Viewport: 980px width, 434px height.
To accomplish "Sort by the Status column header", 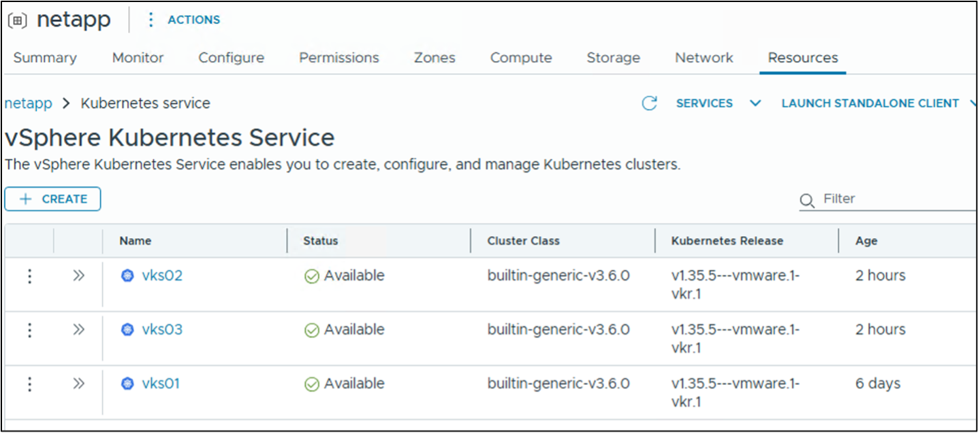I will 321,241.
